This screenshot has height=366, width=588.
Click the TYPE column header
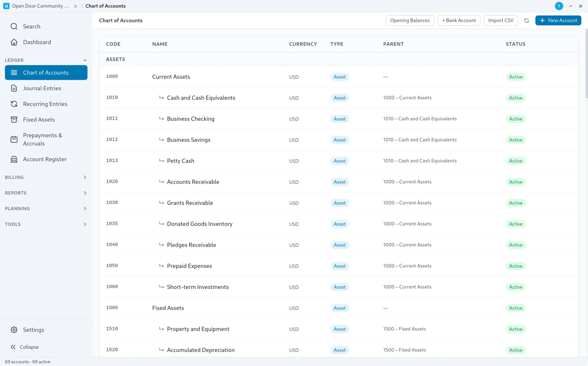point(337,44)
